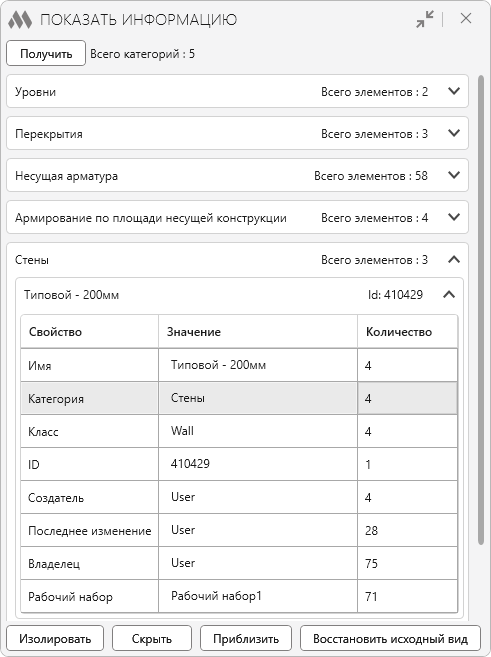Collapse the Стены category chevron
491x657 pixels.
454,260
